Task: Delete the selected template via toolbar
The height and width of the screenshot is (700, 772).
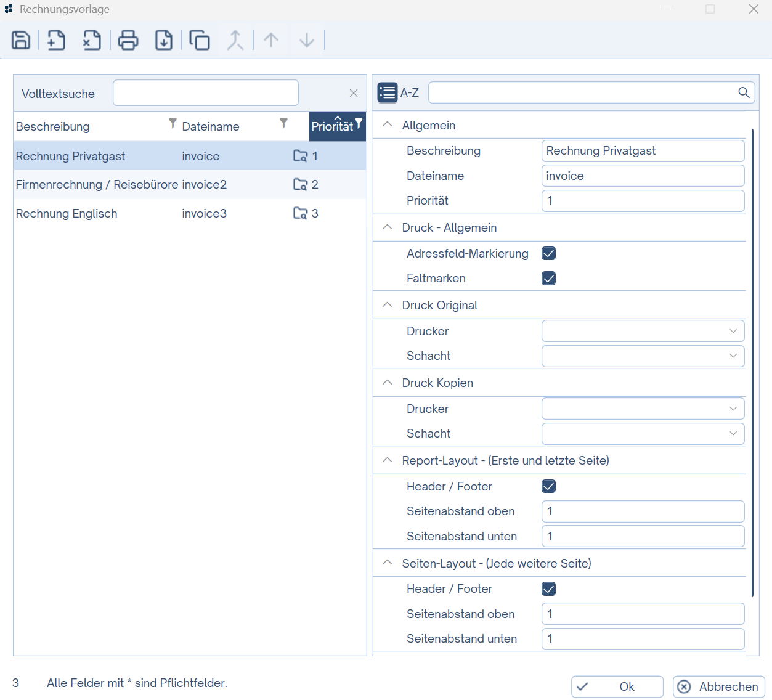Action: coord(92,40)
